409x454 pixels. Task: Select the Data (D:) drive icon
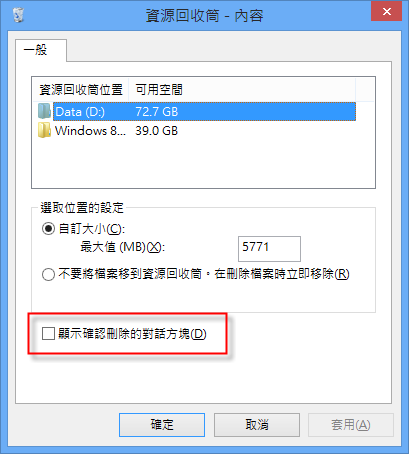click(44, 111)
